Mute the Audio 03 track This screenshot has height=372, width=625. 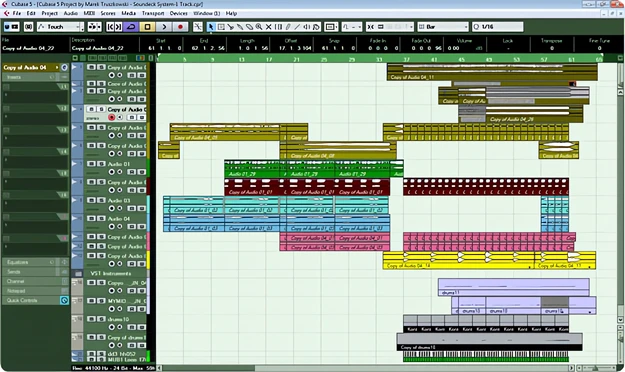click(91, 200)
